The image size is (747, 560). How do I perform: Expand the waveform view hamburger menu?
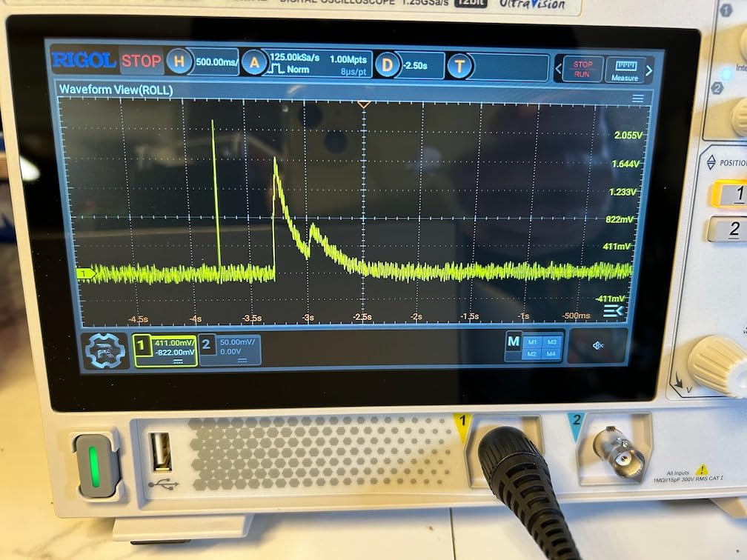[637, 99]
